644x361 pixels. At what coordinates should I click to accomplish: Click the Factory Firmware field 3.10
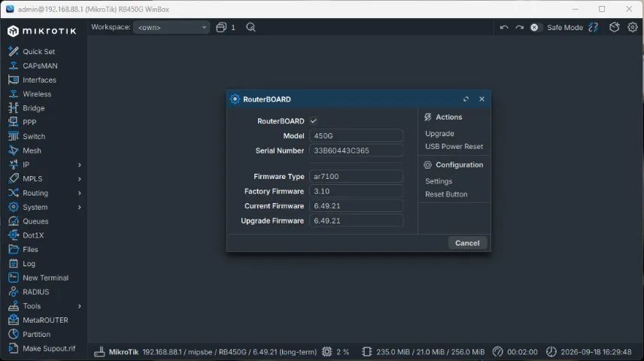point(356,191)
